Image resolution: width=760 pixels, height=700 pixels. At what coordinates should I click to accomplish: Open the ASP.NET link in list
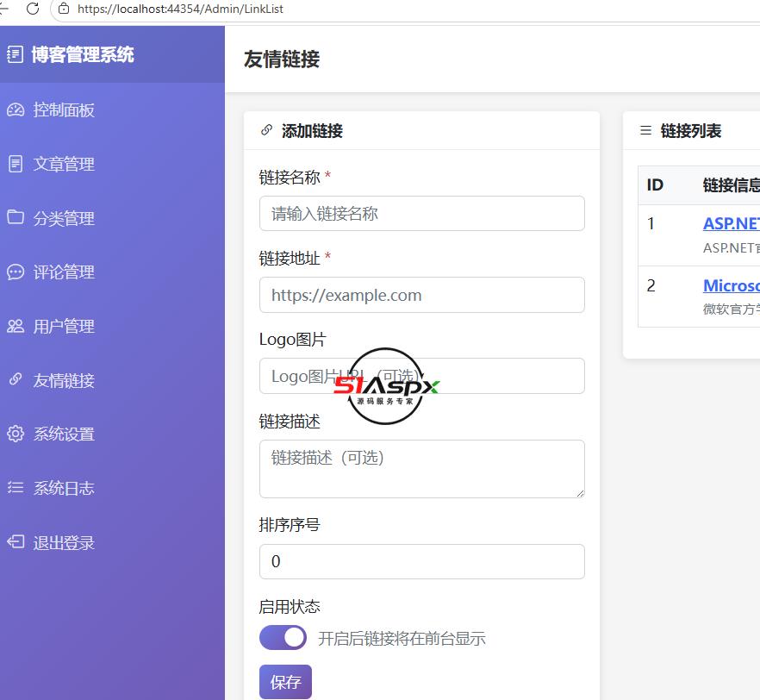(732, 223)
